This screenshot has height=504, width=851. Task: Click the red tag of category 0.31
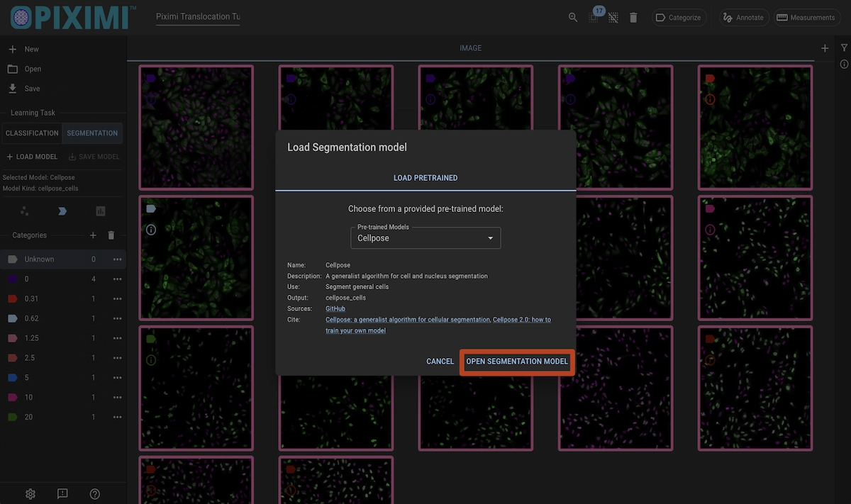[x=13, y=299]
